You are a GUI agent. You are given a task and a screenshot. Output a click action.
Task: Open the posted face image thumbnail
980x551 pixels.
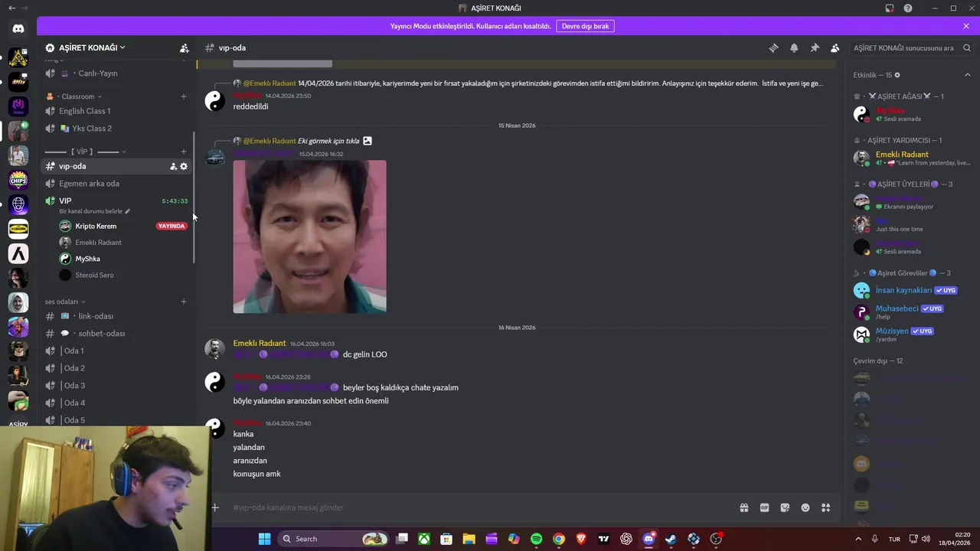point(309,236)
